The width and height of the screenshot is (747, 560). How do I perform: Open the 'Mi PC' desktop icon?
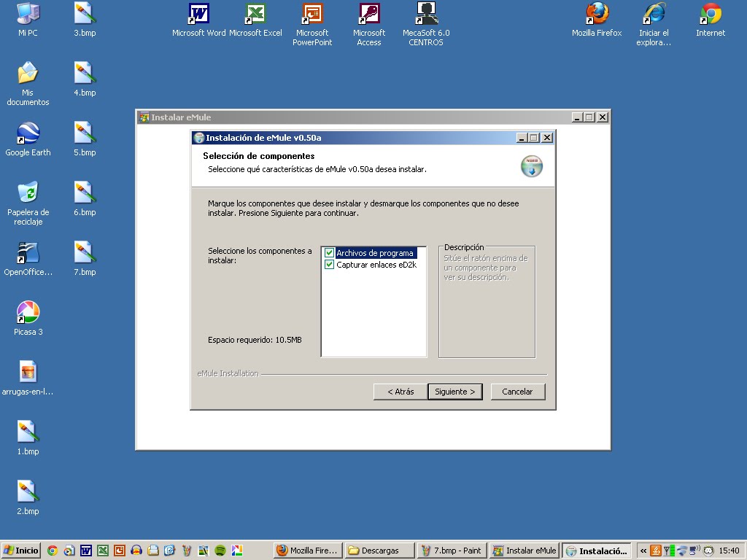pyautogui.click(x=28, y=20)
